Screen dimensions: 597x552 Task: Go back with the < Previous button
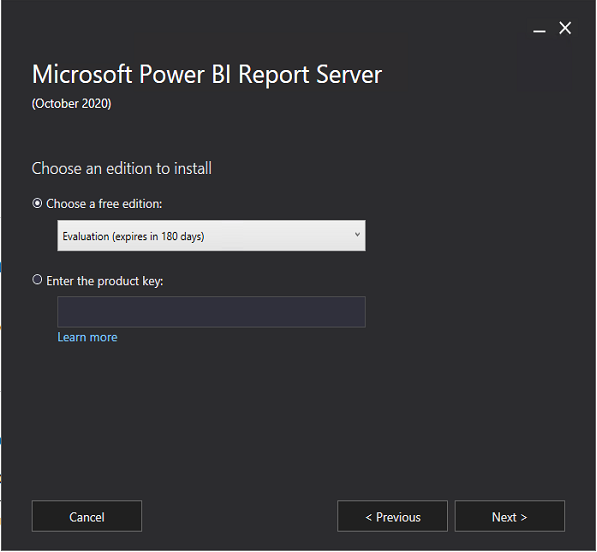392,516
